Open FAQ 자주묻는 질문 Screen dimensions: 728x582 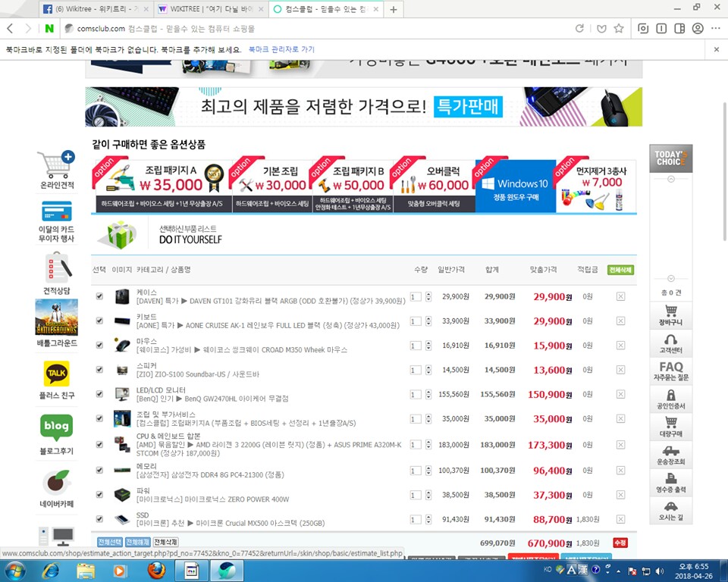point(671,371)
